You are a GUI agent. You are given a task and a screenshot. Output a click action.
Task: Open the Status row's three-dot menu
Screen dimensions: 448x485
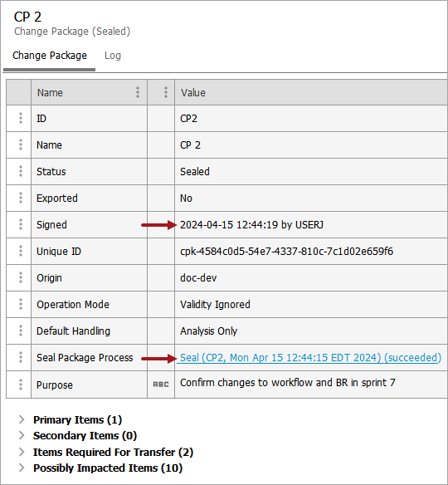[x=21, y=171]
